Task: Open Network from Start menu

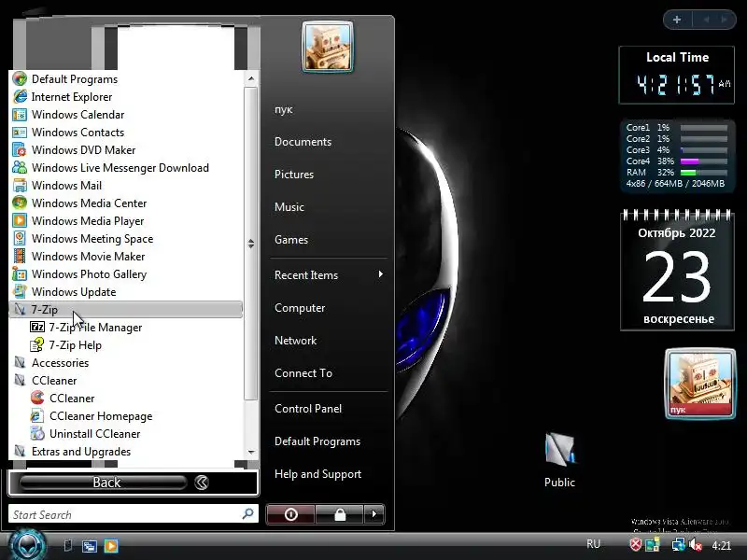Action: pyautogui.click(x=295, y=341)
